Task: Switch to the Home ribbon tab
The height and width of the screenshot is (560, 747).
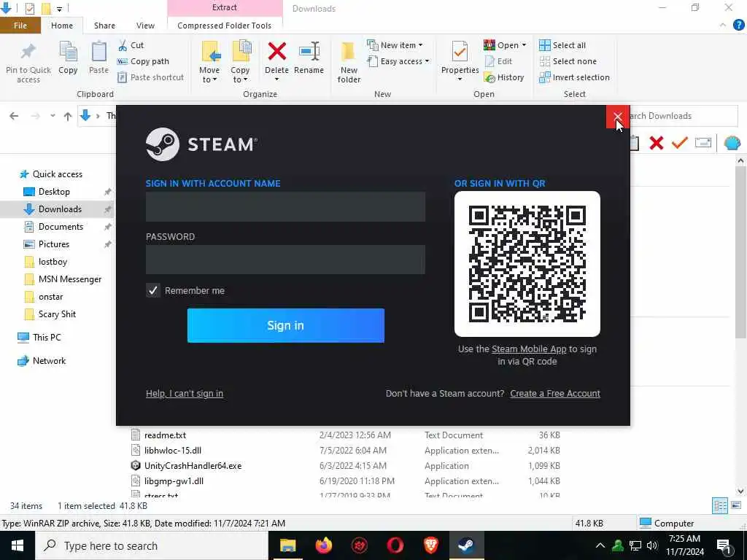Action: [62, 26]
